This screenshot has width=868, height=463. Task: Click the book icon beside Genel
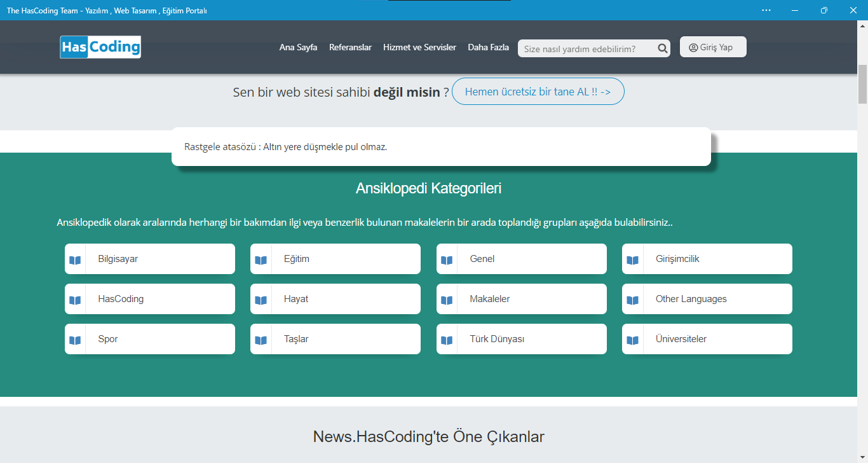pos(447,260)
